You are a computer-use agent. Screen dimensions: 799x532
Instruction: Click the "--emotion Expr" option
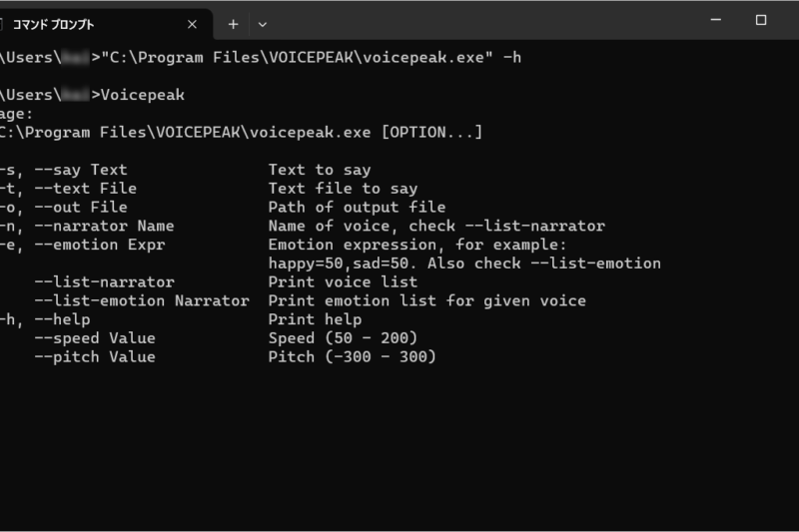[x=99, y=245]
